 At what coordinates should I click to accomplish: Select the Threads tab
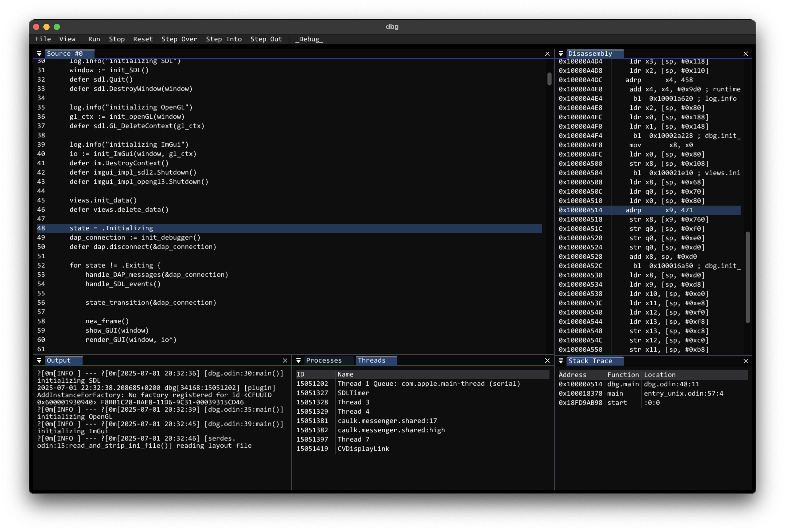tap(376, 361)
